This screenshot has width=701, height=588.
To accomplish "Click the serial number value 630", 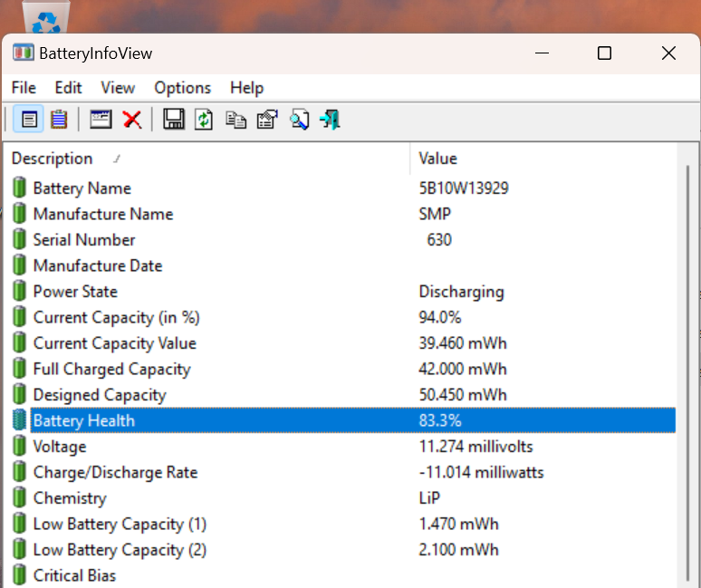I will click(x=439, y=240).
